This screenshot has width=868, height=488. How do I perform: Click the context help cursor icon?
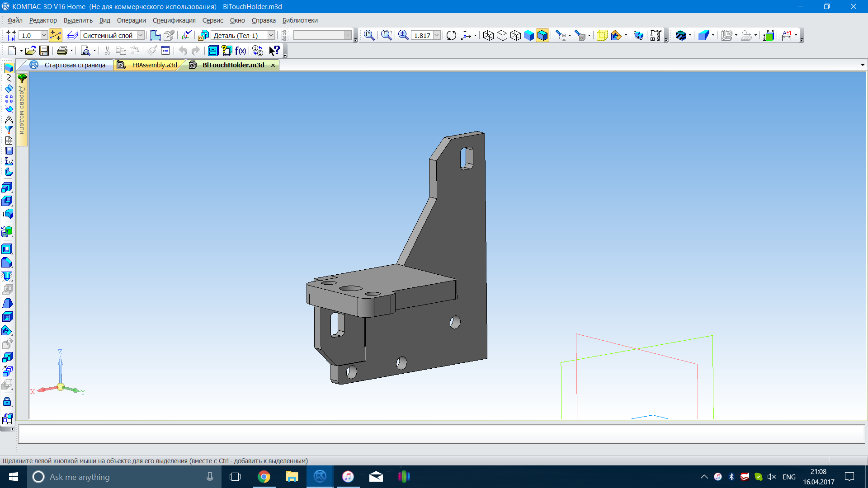[274, 51]
